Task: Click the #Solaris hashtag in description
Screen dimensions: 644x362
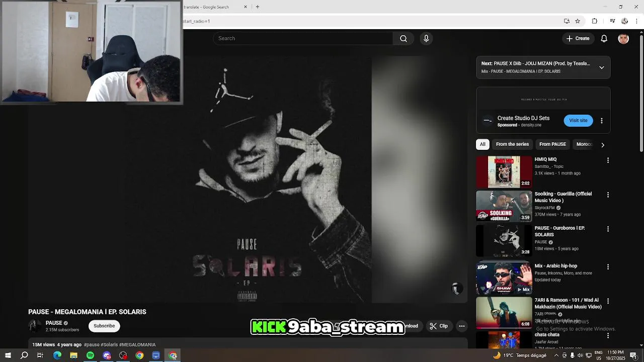Action: pos(109,344)
